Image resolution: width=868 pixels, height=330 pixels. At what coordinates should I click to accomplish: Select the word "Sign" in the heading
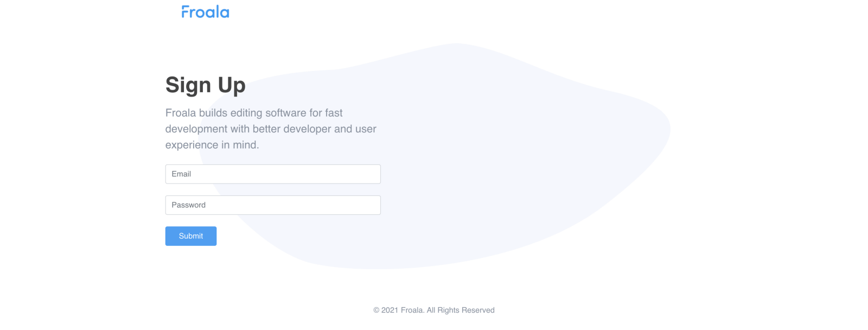pos(188,86)
